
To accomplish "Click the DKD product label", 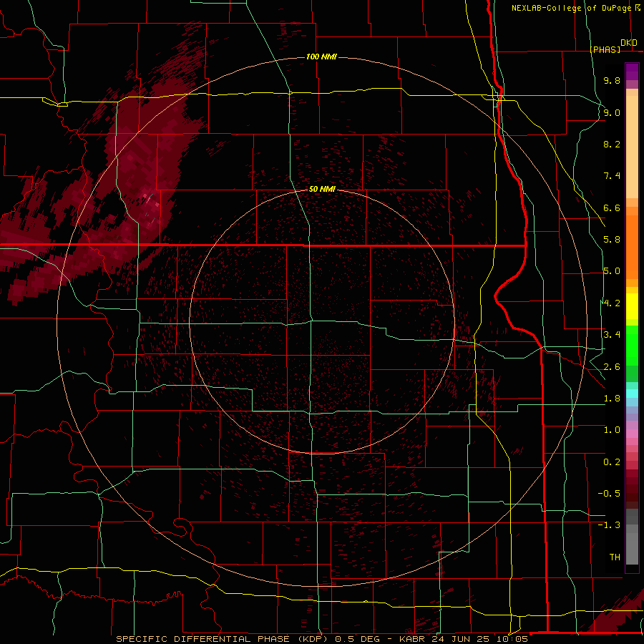I will (629, 43).
